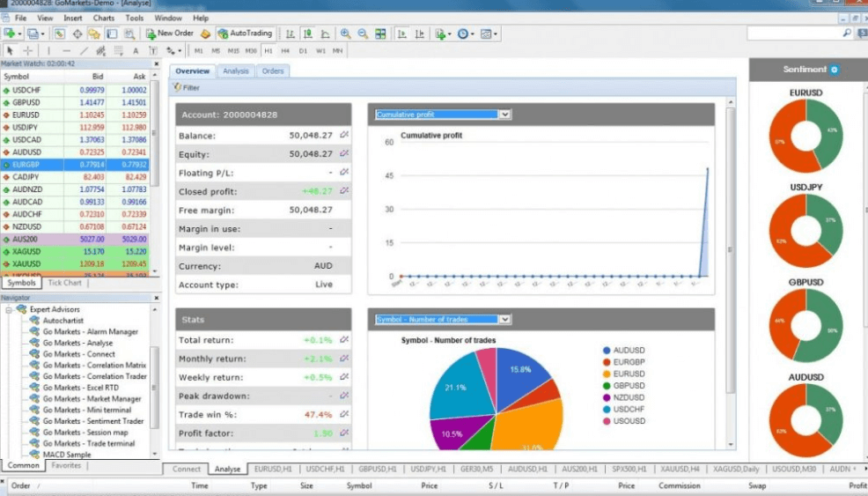Click USOUSD pink legend swatch
The height and width of the screenshot is (496, 868).
pyautogui.click(x=607, y=421)
